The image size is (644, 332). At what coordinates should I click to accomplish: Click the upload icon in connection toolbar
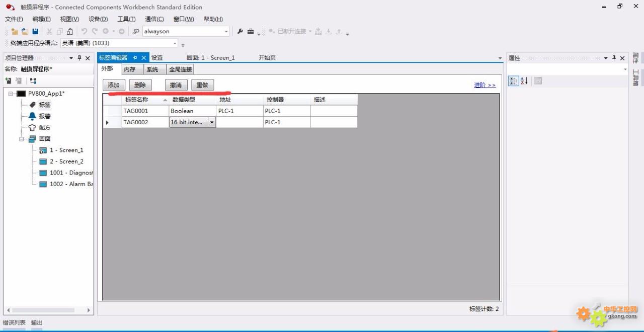(x=339, y=31)
